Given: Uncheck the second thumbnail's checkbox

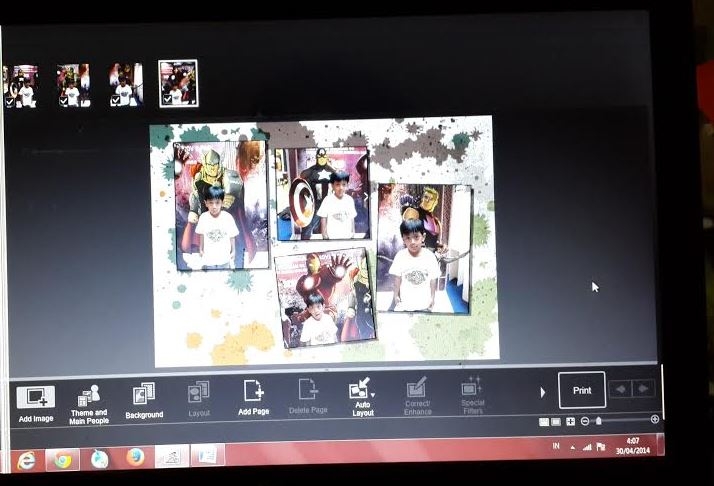Looking at the screenshot, I should tap(64, 102).
